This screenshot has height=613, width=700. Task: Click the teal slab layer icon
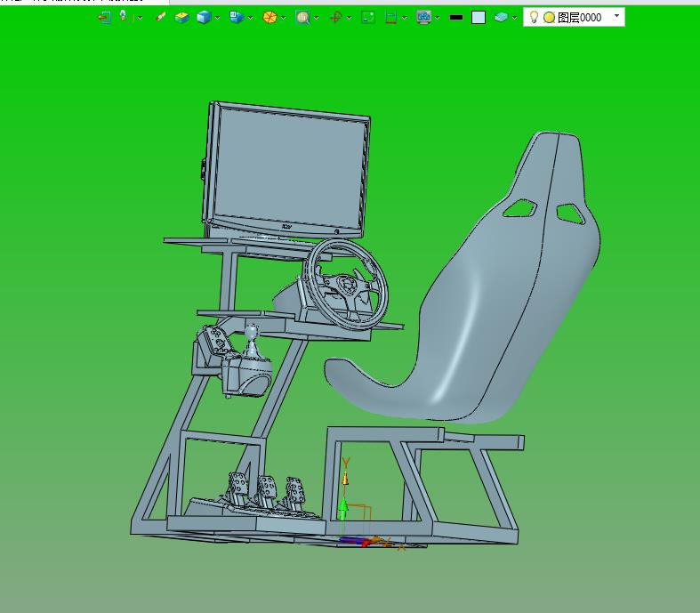[x=502, y=18]
